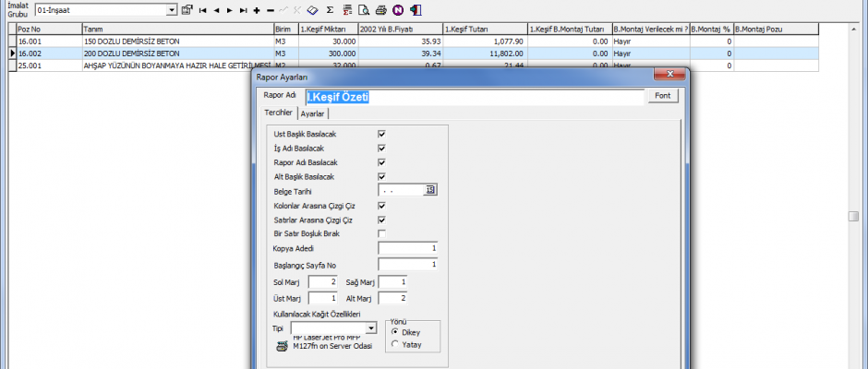Image resolution: width=868 pixels, height=369 pixels.
Task: Click the print (printer) toolbar icon
Action: (380, 10)
